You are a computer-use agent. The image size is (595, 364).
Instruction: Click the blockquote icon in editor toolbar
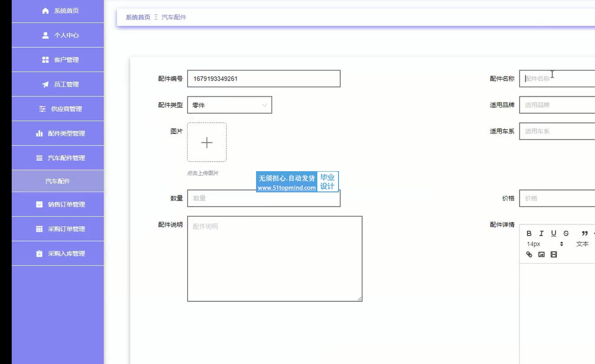coord(585,233)
